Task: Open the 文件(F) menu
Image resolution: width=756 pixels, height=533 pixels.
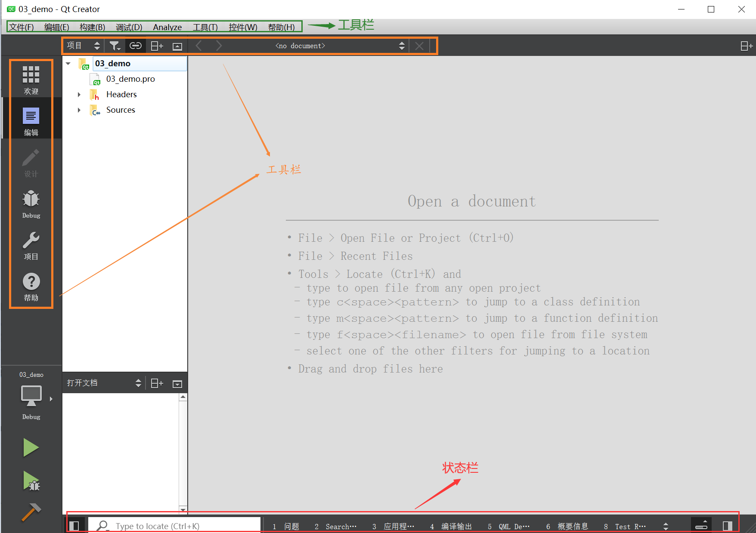Action: click(x=22, y=27)
